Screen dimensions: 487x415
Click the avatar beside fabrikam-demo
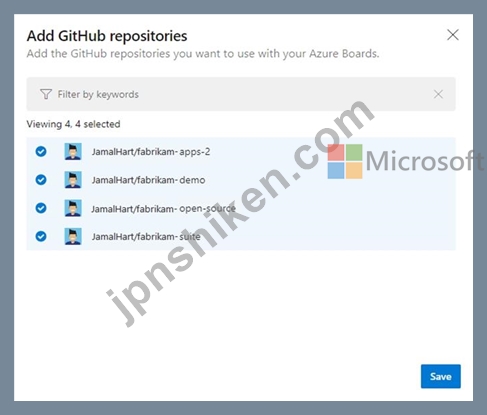(73, 180)
